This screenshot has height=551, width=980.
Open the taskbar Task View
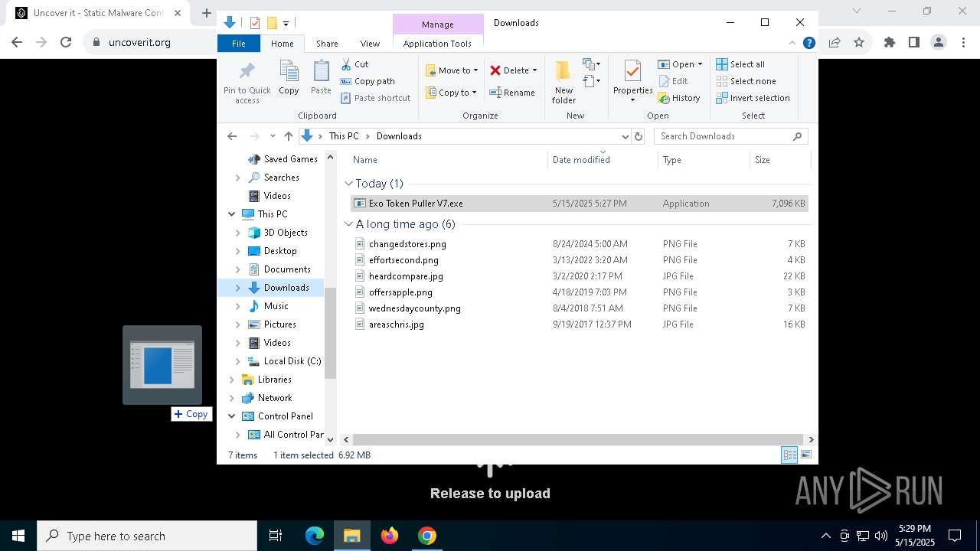click(276, 536)
